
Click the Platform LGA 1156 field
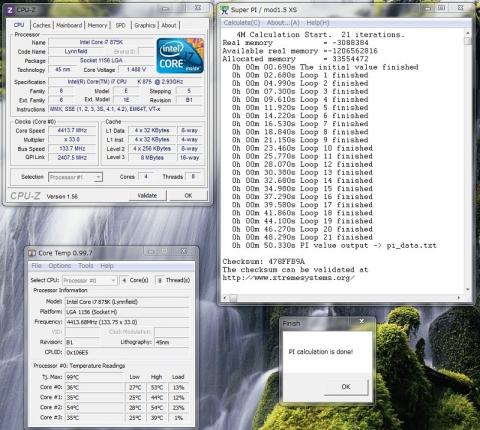[x=127, y=312]
